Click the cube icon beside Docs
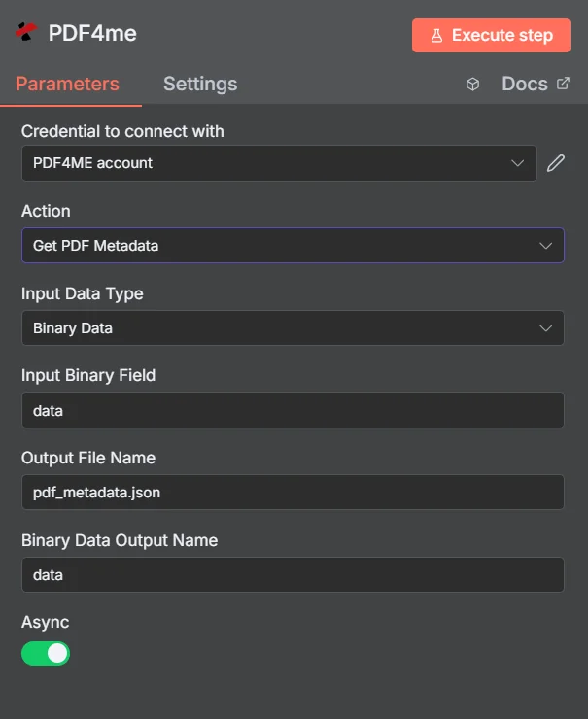588x719 pixels. (473, 84)
